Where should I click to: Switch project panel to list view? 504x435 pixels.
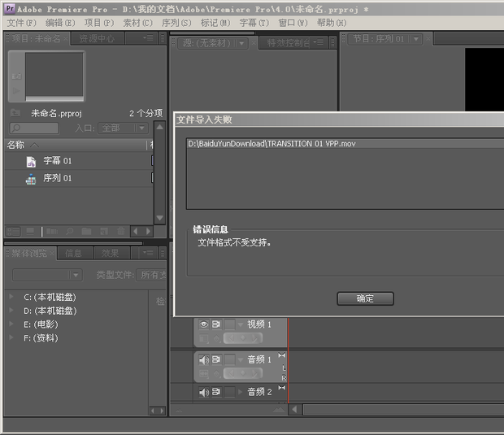(14, 232)
